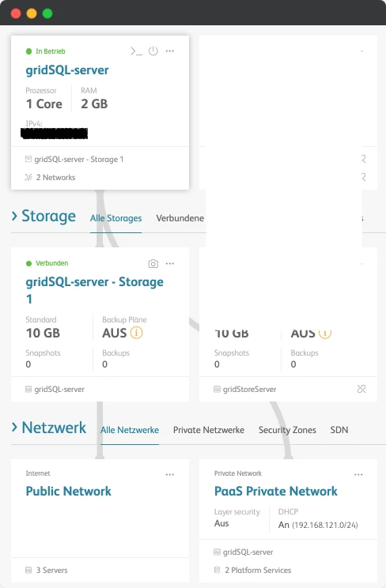Click backup plan info icon on Storage 1

tap(136, 333)
